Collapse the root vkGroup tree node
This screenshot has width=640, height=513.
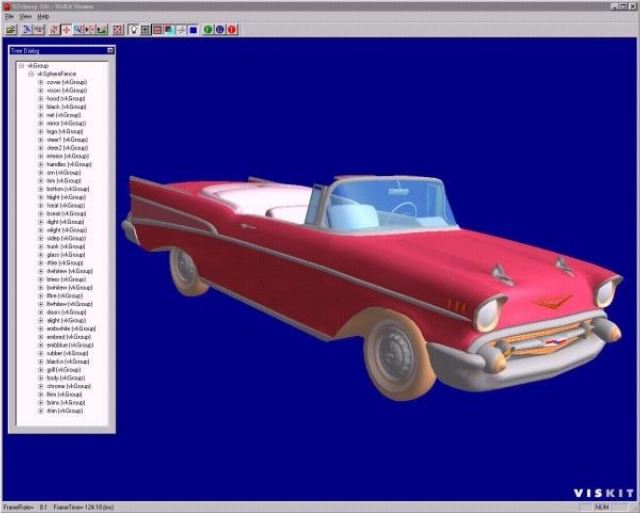[21, 65]
